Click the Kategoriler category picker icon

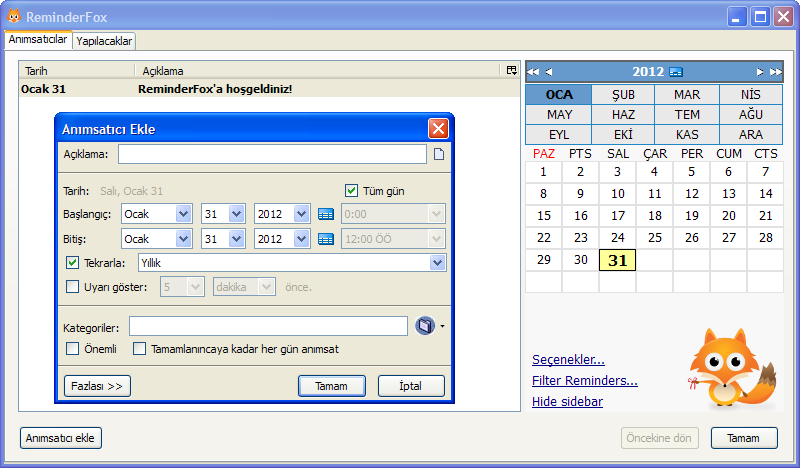425,326
